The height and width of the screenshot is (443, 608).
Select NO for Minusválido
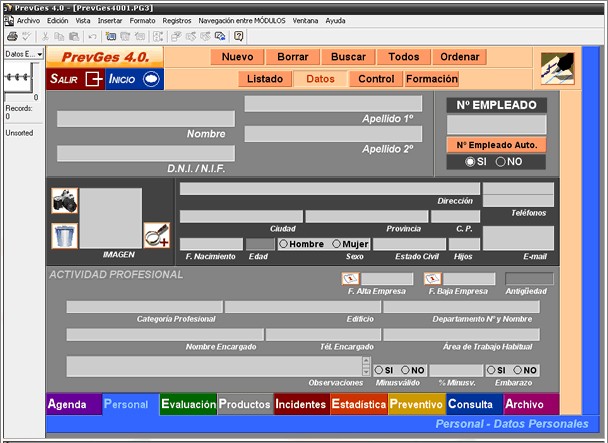(406, 370)
